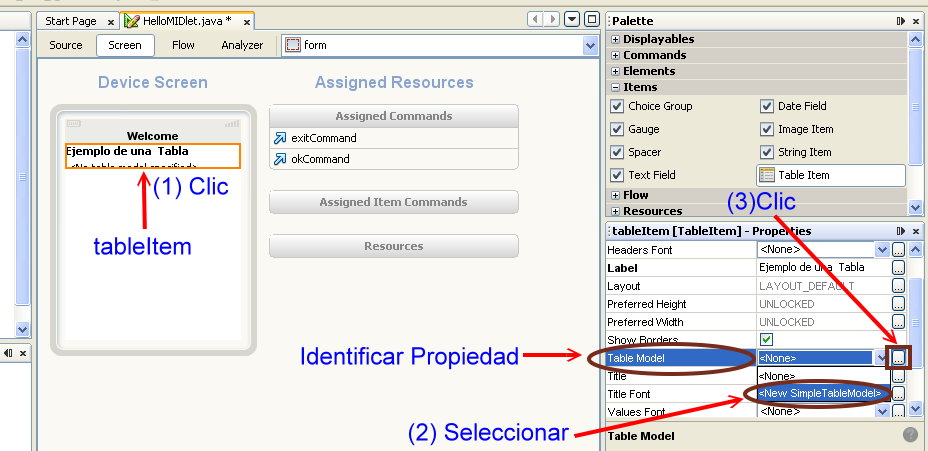Image resolution: width=928 pixels, height=451 pixels.
Task: Open the Preferred Width editor ellipsis button
Action: tap(898, 322)
